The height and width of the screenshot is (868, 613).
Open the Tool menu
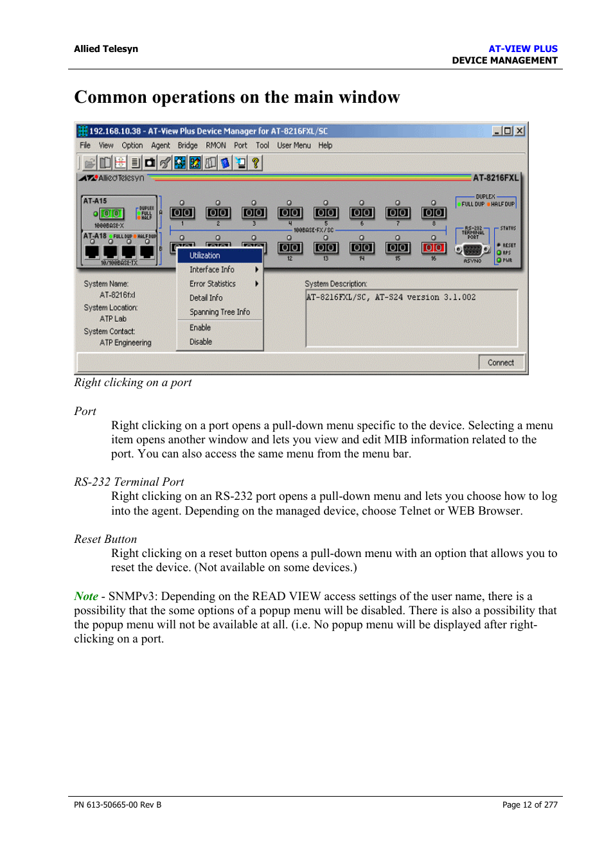pyautogui.click(x=262, y=146)
